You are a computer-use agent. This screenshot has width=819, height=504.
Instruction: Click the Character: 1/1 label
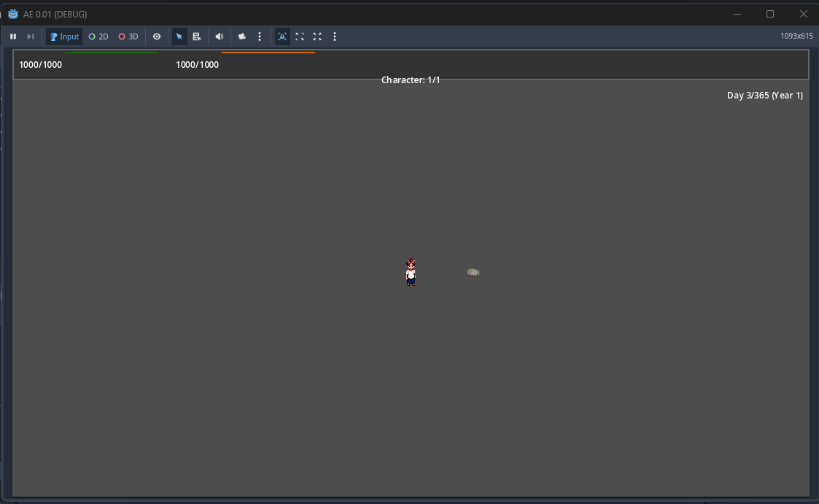click(411, 80)
